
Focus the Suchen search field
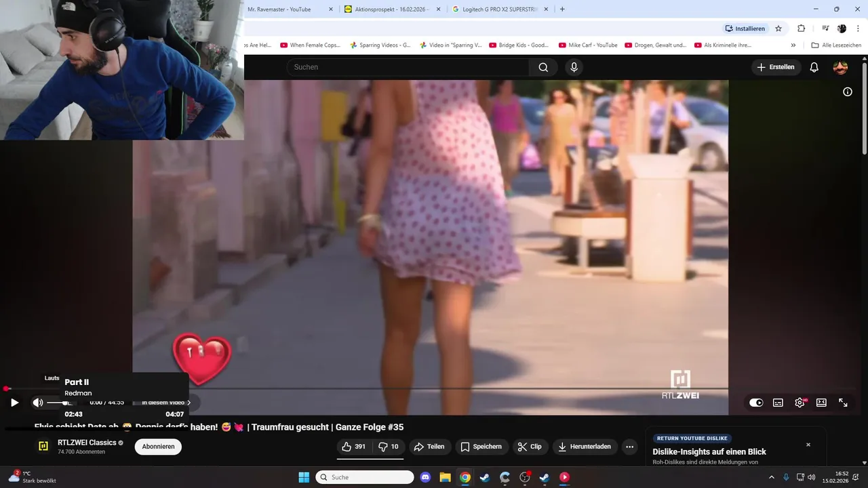coord(408,67)
